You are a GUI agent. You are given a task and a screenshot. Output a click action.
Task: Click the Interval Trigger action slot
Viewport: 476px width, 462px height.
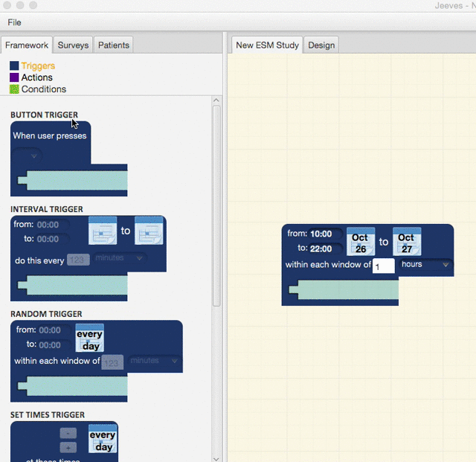pyautogui.click(x=73, y=285)
